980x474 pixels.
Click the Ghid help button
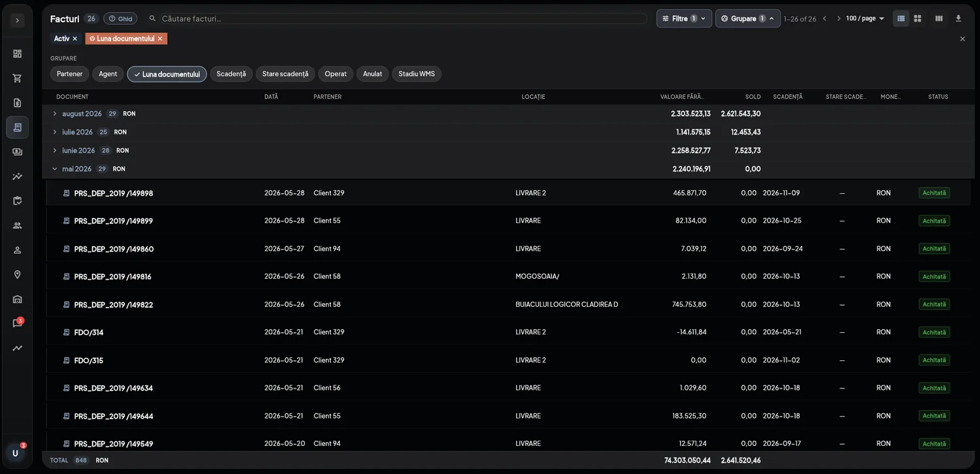coord(120,18)
